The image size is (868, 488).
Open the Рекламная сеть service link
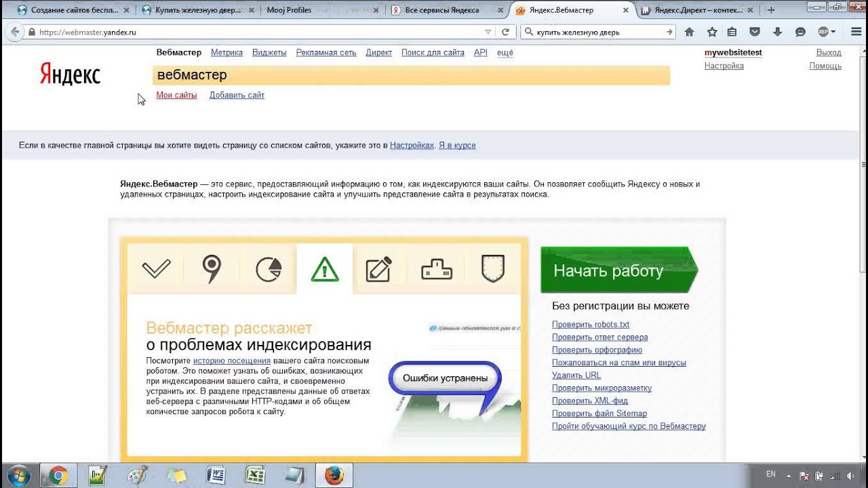click(326, 52)
